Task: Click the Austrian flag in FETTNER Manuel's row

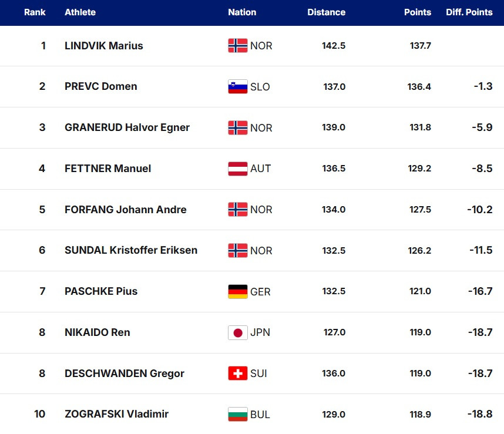Action: (x=237, y=169)
